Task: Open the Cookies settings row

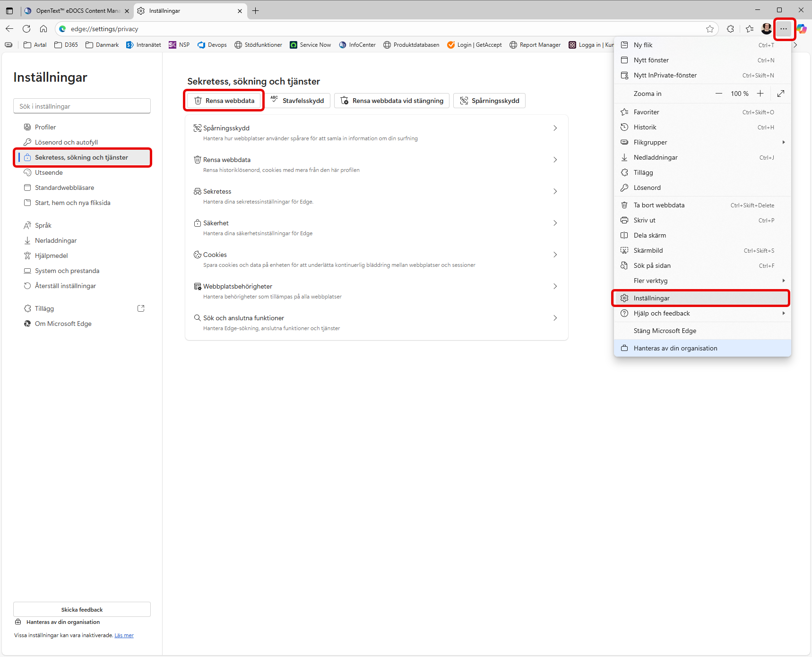Action: (376, 259)
